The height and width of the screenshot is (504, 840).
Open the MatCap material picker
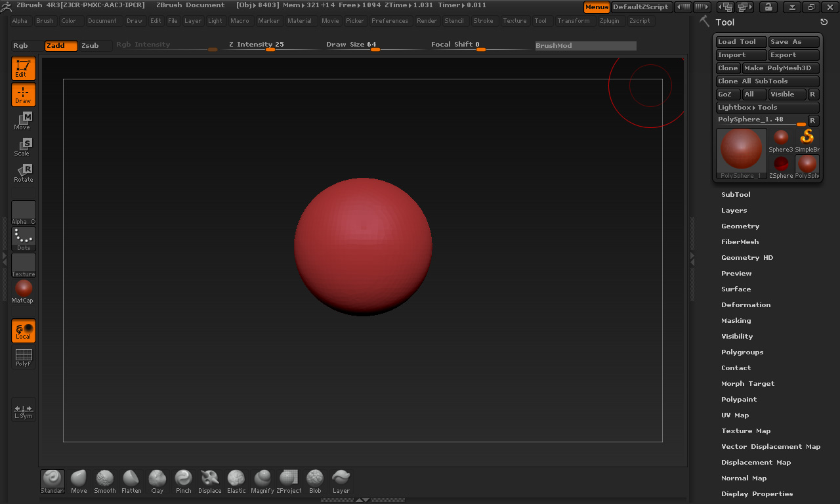click(24, 291)
